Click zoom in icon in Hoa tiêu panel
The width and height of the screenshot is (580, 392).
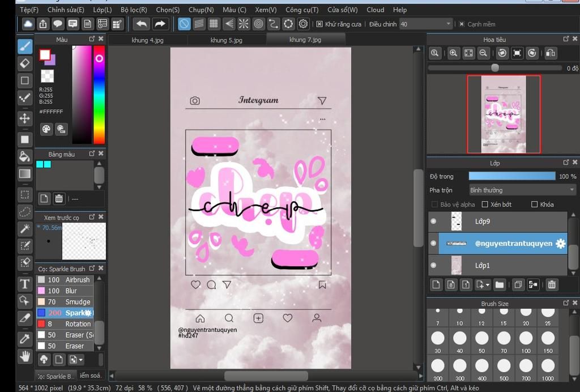(x=453, y=53)
